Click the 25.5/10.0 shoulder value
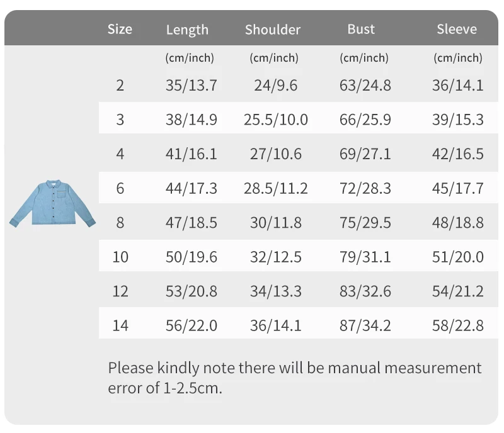Screen dimensions: 504x433 click(276, 120)
